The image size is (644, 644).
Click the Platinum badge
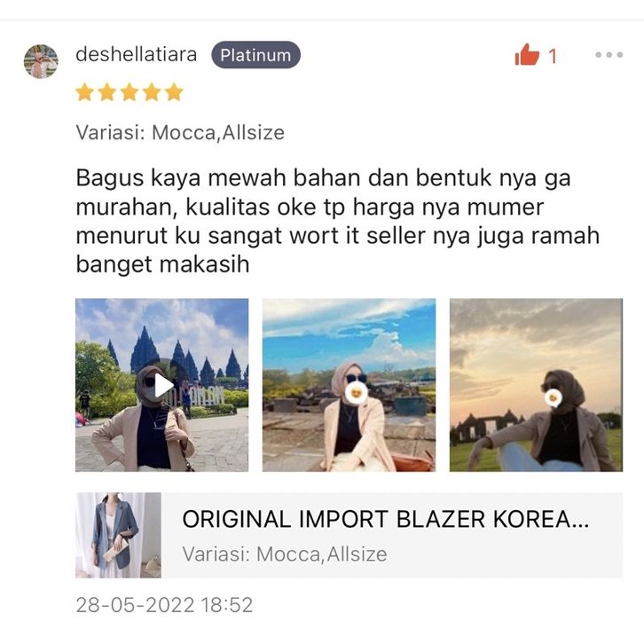pos(255,55)
